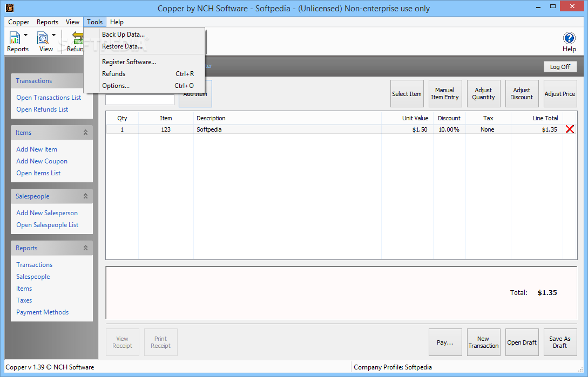Screen dimensions: 588x377
Task: Click the Log Off button
Action: pos(560,67)
